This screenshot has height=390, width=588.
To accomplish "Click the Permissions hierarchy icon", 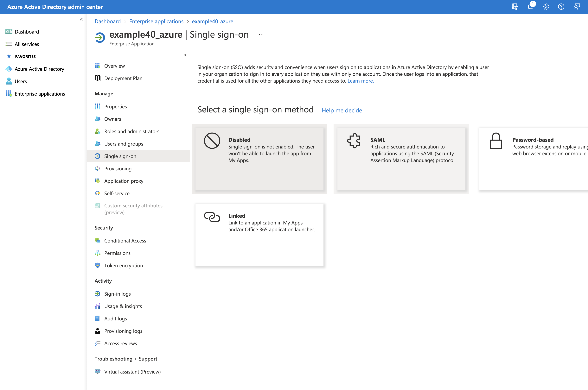I will coord(98,253).
